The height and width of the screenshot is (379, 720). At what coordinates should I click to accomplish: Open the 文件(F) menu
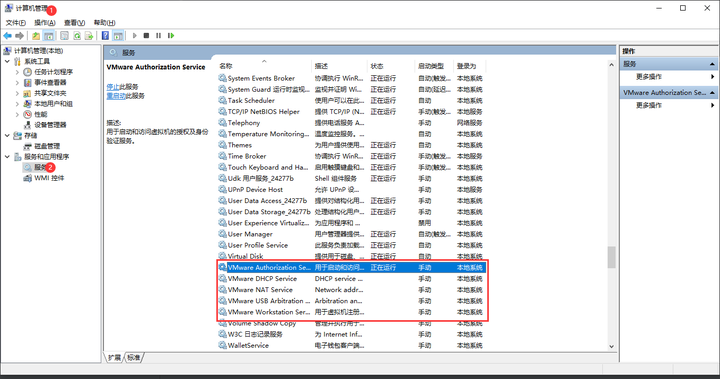pos(16,23)
